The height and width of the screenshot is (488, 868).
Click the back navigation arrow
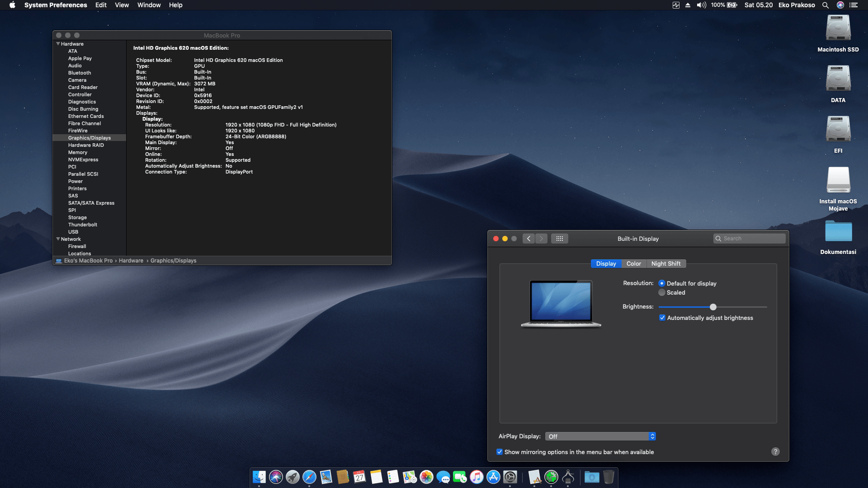pyautogui.click(x=528, y=239)
